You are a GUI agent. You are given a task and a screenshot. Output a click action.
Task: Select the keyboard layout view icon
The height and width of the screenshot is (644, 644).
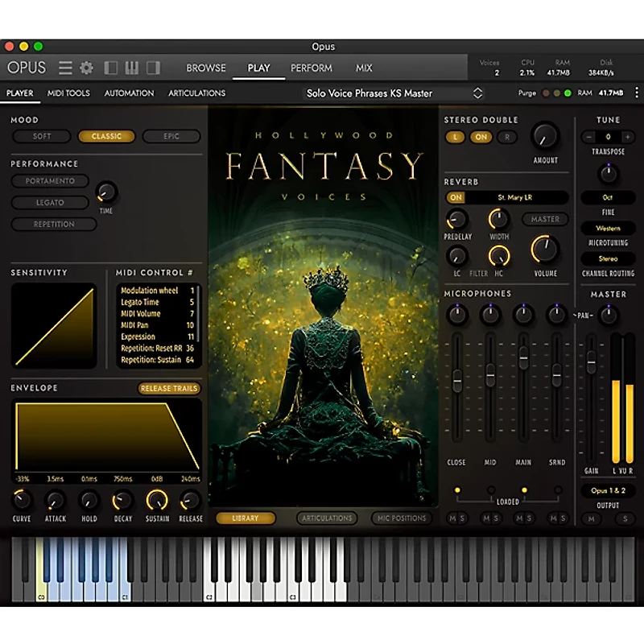[131, 68]
